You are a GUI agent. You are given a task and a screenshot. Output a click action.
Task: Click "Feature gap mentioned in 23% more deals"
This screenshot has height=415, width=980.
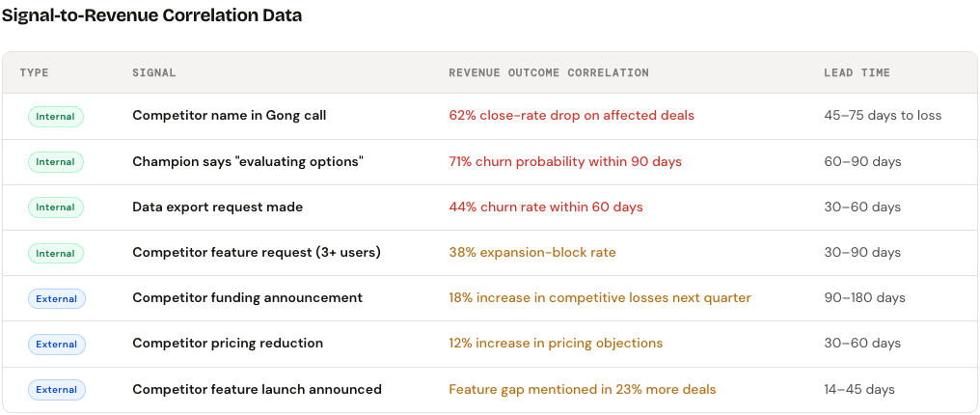pyautogui.click(x=582, y=390)
